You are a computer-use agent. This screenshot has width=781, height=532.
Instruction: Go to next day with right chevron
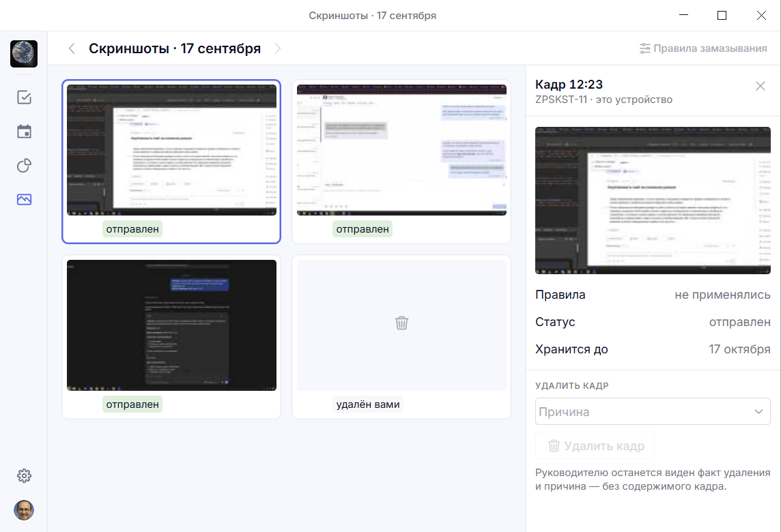pyautogui.click(x=277, y=48)
